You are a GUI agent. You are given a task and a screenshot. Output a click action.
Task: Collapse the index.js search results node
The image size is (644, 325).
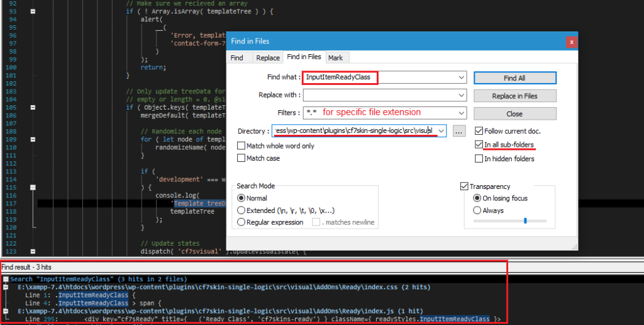pos(6,311)
